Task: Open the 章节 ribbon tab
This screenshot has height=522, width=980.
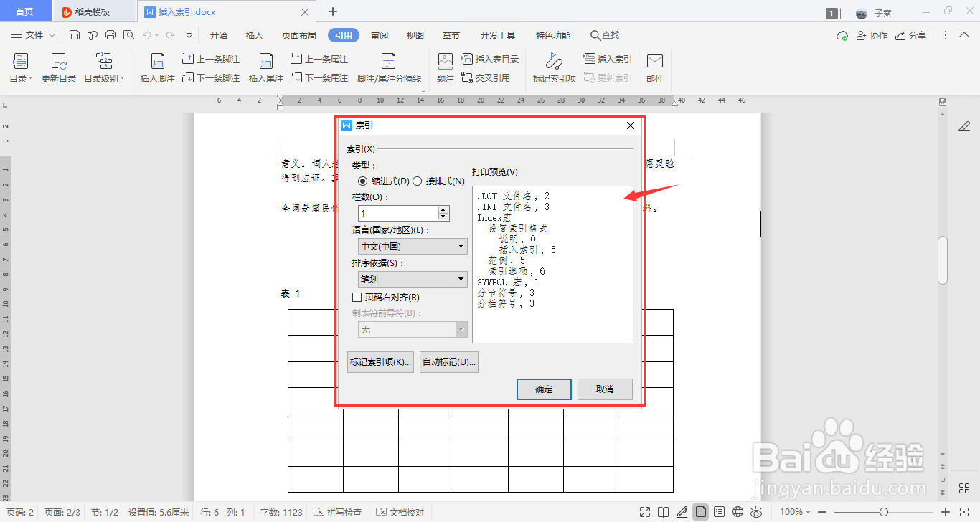Action: (451, 34)
